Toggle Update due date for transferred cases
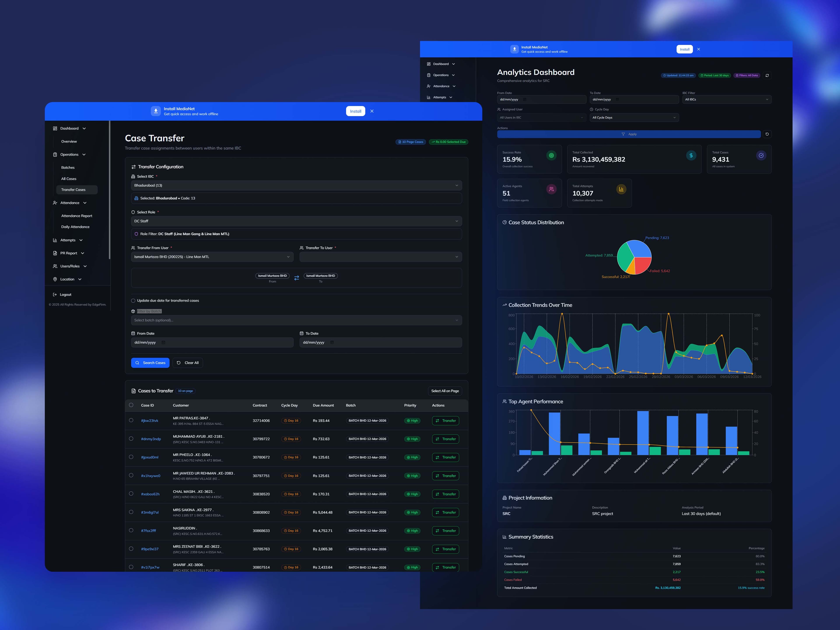 (x=133, y=301)
